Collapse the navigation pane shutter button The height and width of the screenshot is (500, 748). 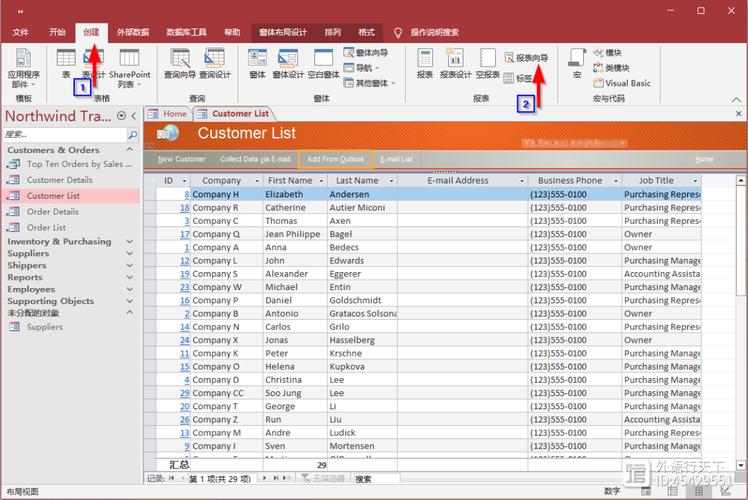tap(134, 115)
